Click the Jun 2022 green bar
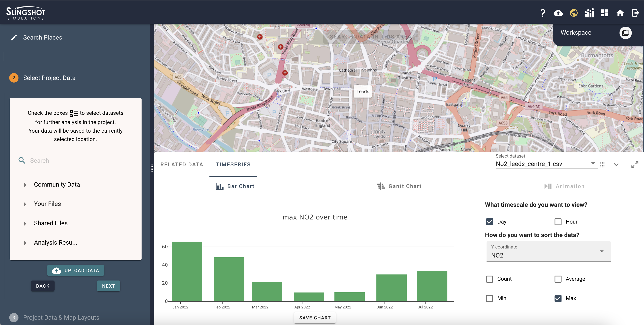644x325 pixels. pos(392,288)
